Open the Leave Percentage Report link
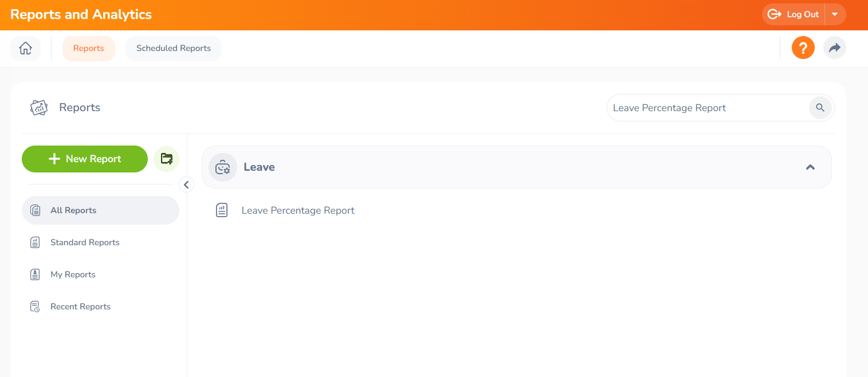 tap(298, 210)
